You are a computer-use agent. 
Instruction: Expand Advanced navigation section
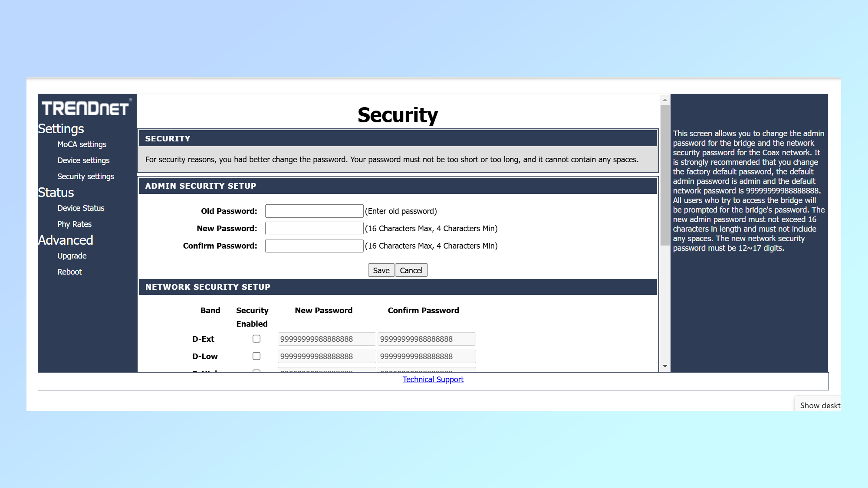pos(65,239)
